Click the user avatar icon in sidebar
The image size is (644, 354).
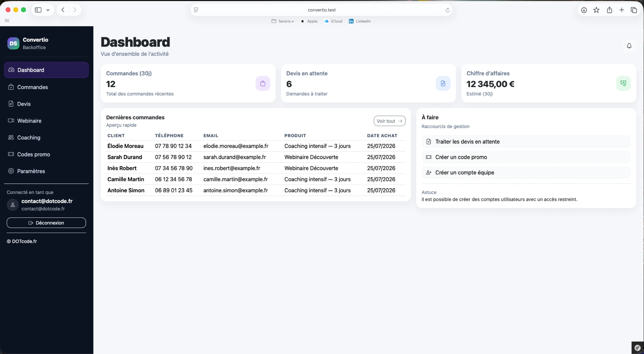(x=13, y=205)
